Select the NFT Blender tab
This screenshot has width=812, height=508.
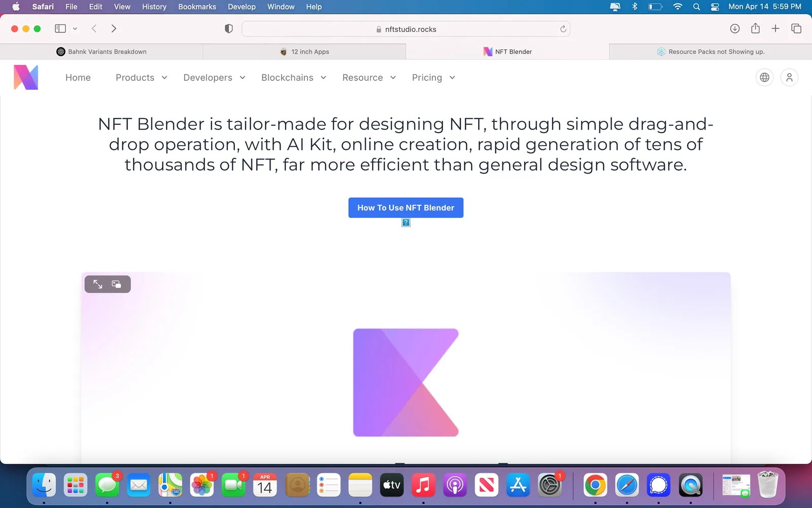(507, 52)
